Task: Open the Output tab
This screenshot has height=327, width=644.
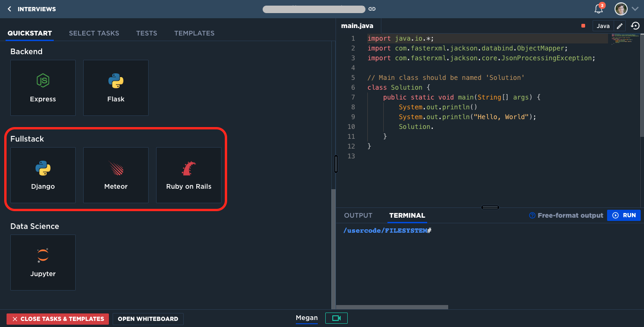Action: point(358,215)
